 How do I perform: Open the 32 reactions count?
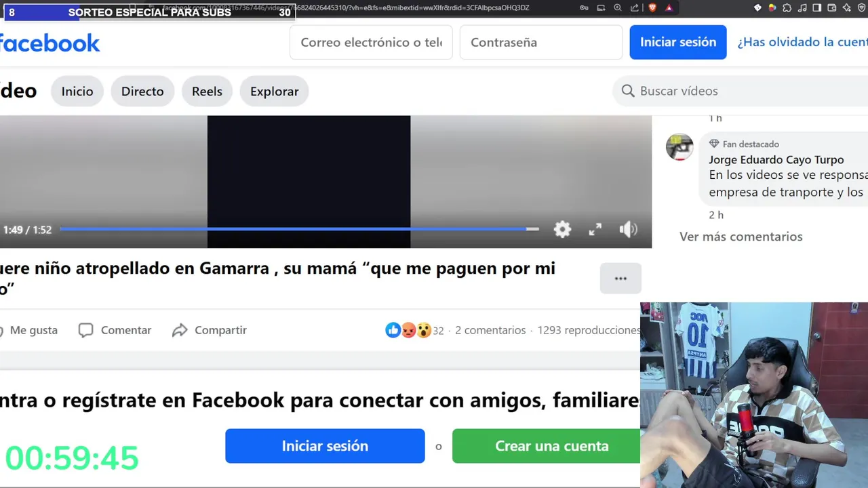(x=438, y=331)
